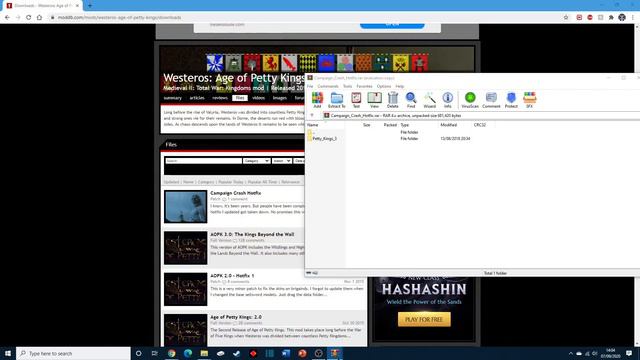Image resolution: width=640 pixels, height=360 pixels.
Task: Click the ModDB files search field
Action: 203,161
